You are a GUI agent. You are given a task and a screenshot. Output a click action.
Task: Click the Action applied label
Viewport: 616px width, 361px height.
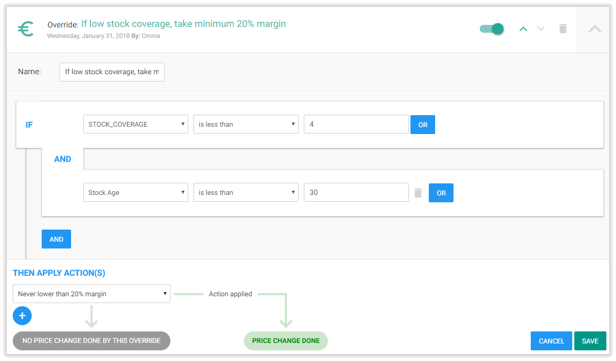230,294
